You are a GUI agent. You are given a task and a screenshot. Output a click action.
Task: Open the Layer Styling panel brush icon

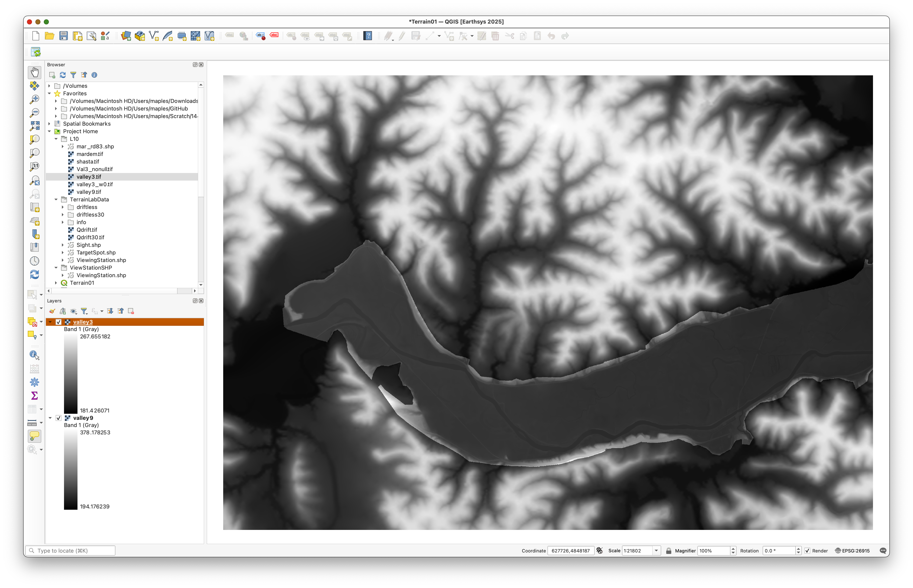click(52, 311)
